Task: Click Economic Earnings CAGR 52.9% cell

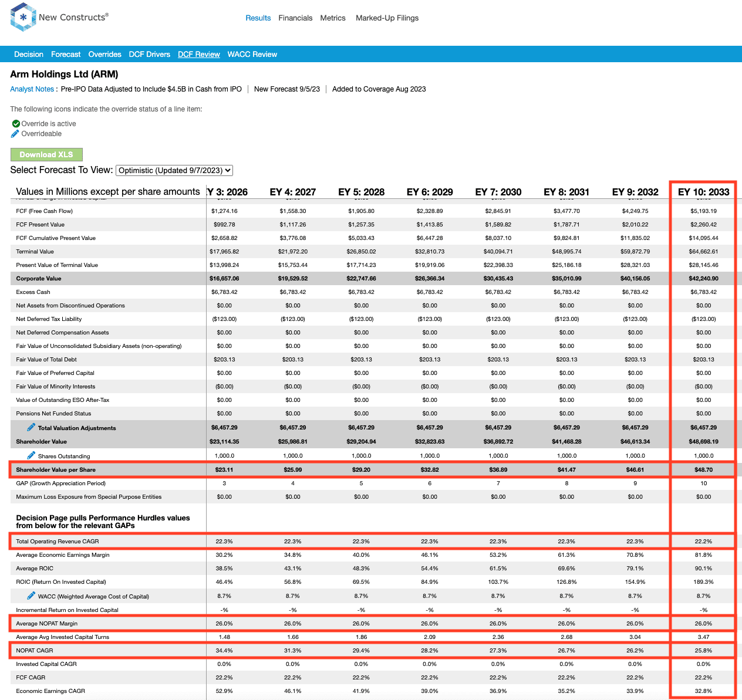Action: (x=224, y=691)
